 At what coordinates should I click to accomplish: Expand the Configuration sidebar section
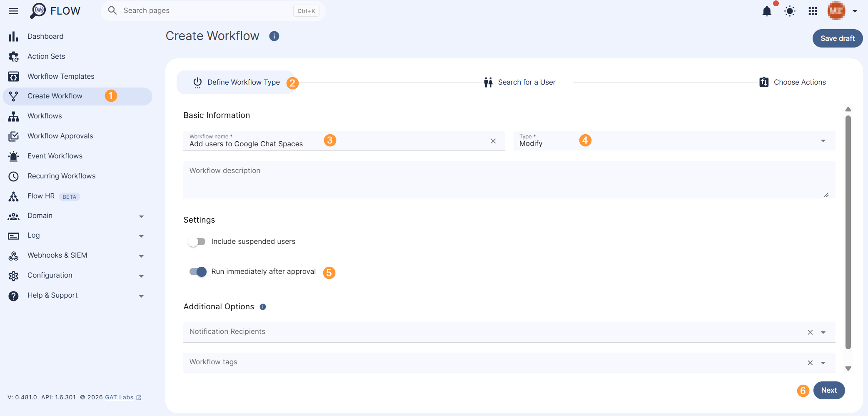pos(141,276)
